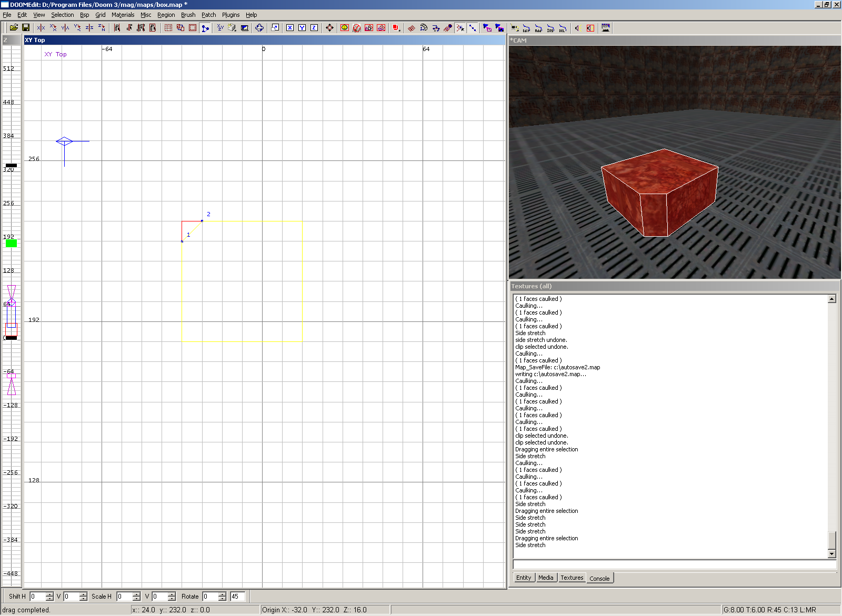
Task: Click the 'XY Top' view title bar
Action: click(265, 40)
